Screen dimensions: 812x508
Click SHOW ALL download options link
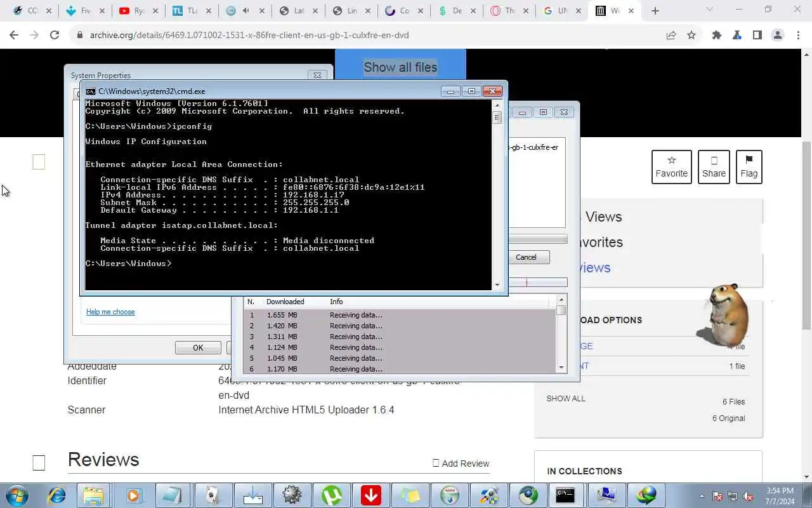tap(566, 399)
